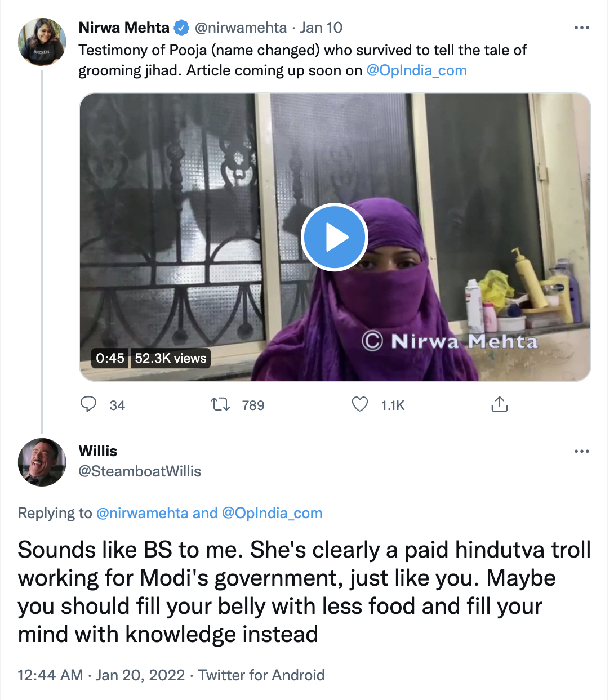Play the embedded video
This screenshot has width=614, height=700.
(x=335, y=237)
